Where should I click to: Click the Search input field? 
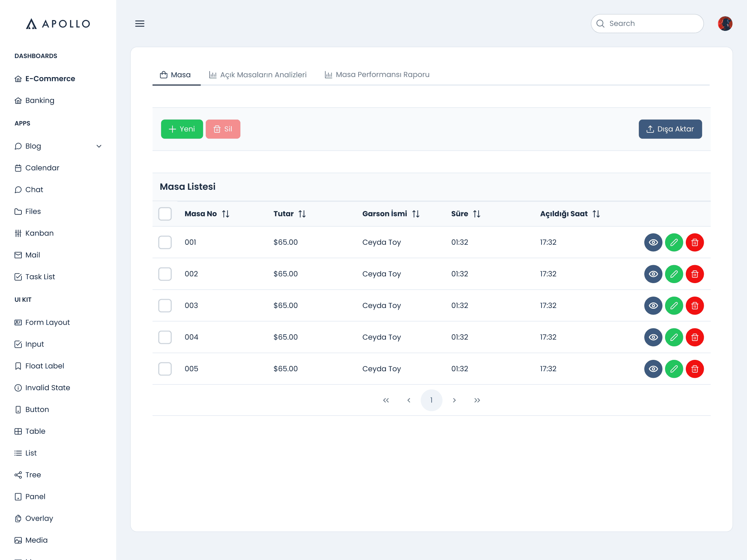pyautogui.click(x=647, y=24)
